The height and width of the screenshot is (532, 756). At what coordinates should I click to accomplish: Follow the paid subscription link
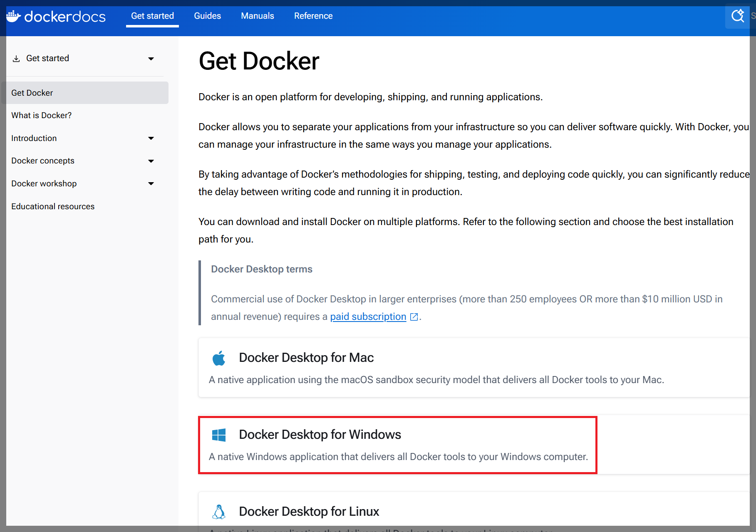click(368, 317)
